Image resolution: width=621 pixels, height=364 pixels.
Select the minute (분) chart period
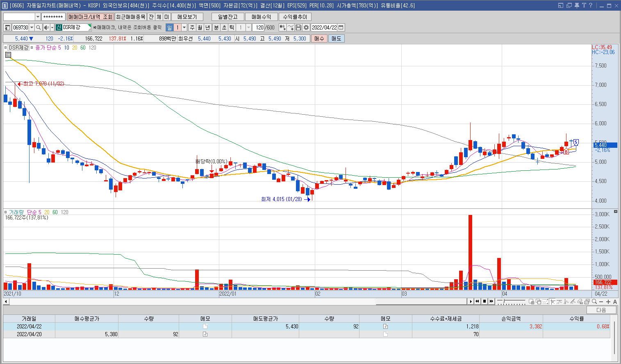pos(216,27)
